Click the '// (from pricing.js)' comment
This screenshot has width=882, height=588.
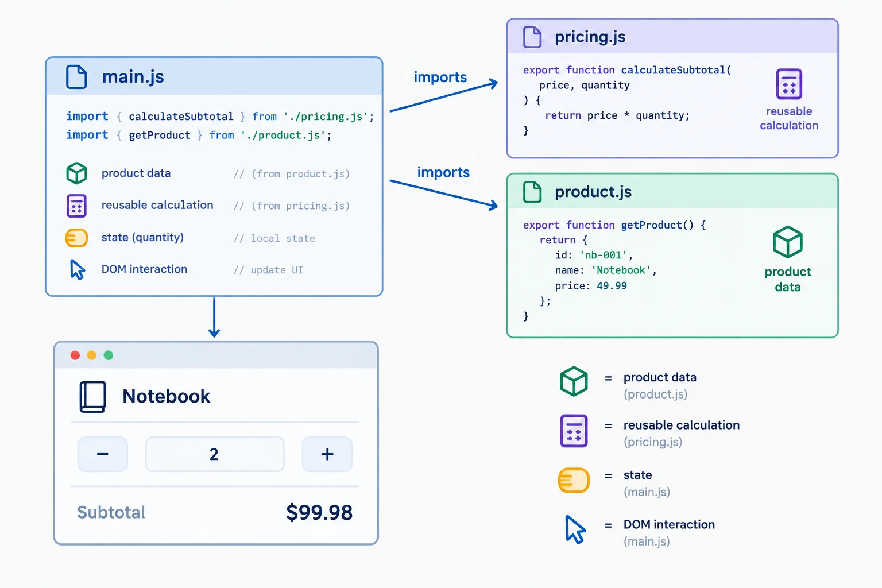(x=292, y=206)
